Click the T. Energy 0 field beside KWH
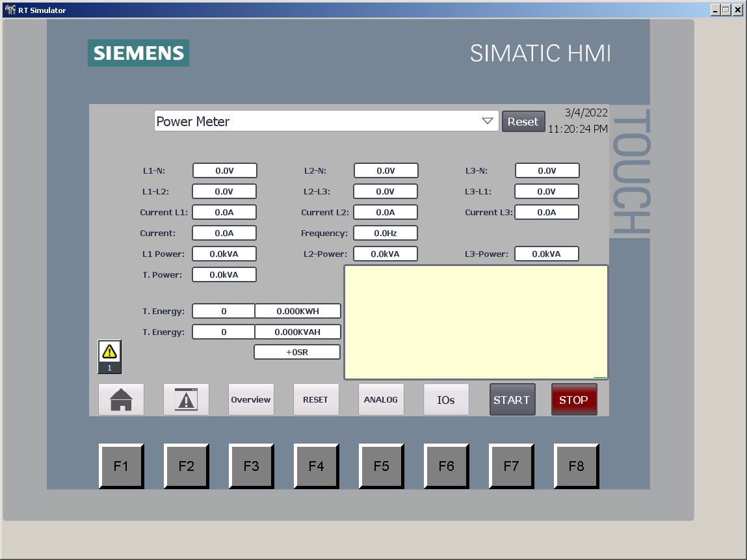 tap(224, 311)
